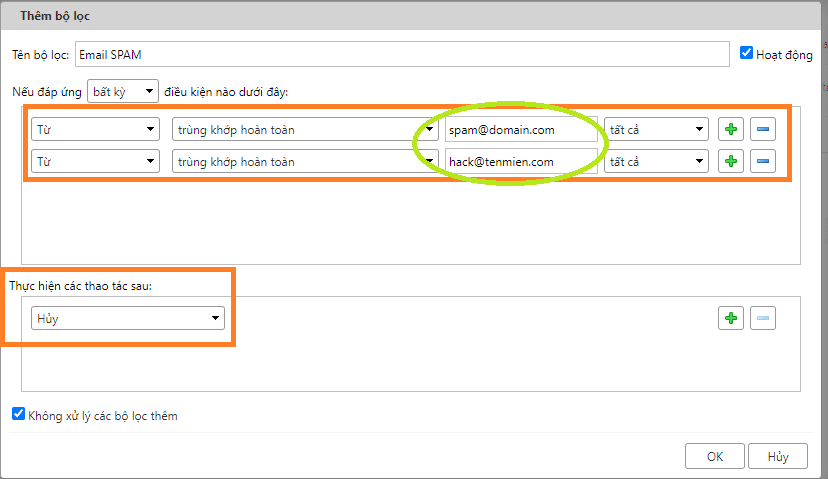
Task: Click the disabled minus in actions section
Action: [x=763, y=318]
